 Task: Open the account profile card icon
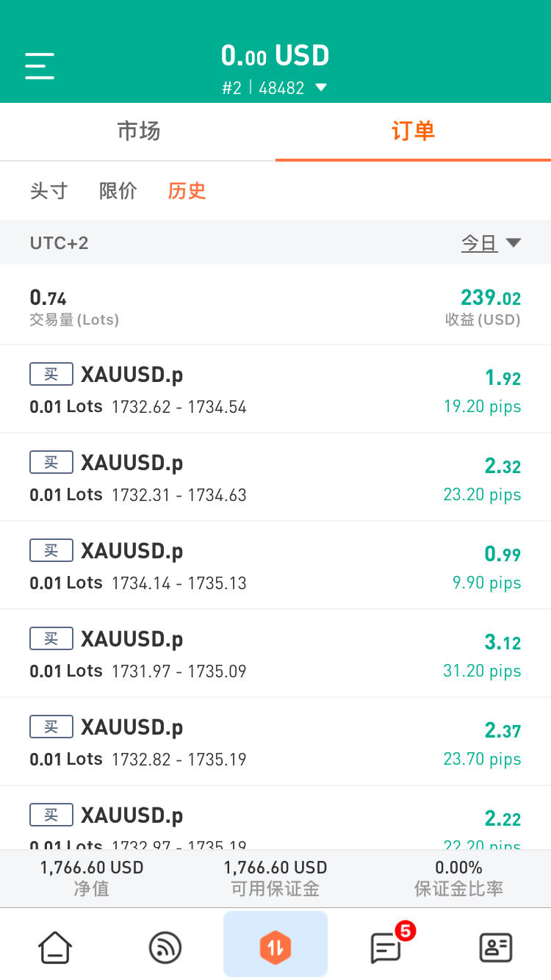point(496,947)
